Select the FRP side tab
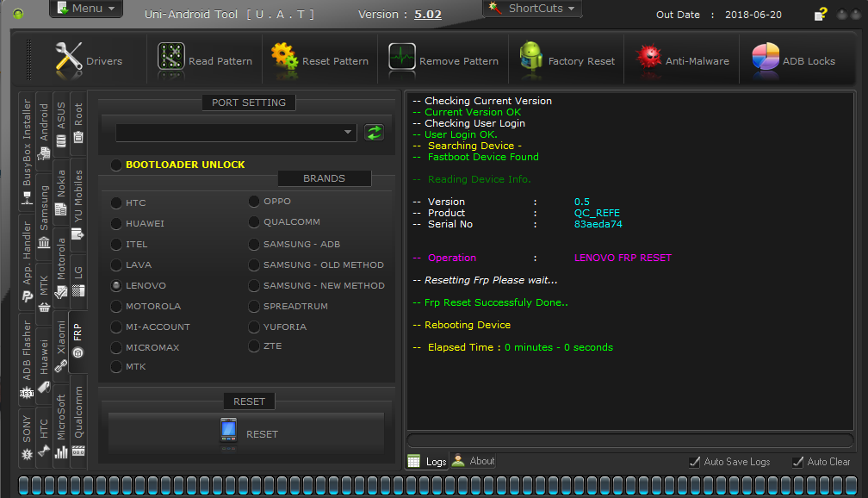The image size is (868, 498). [78, 340]
